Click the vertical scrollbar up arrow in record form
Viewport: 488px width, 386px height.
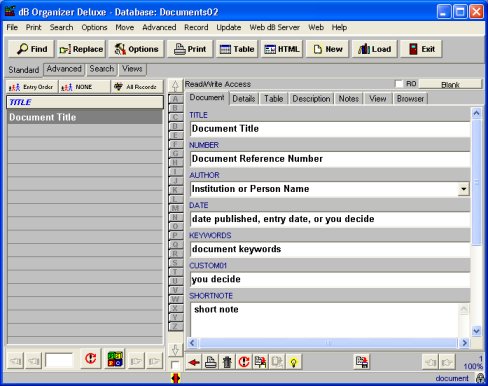click(476, 113)
